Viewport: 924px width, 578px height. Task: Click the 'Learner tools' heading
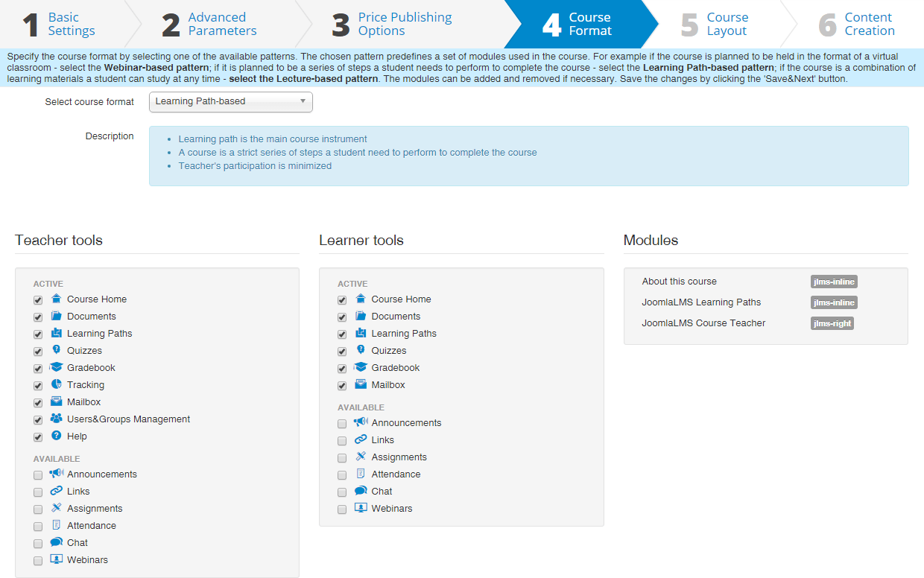click(x=361, y=241)
